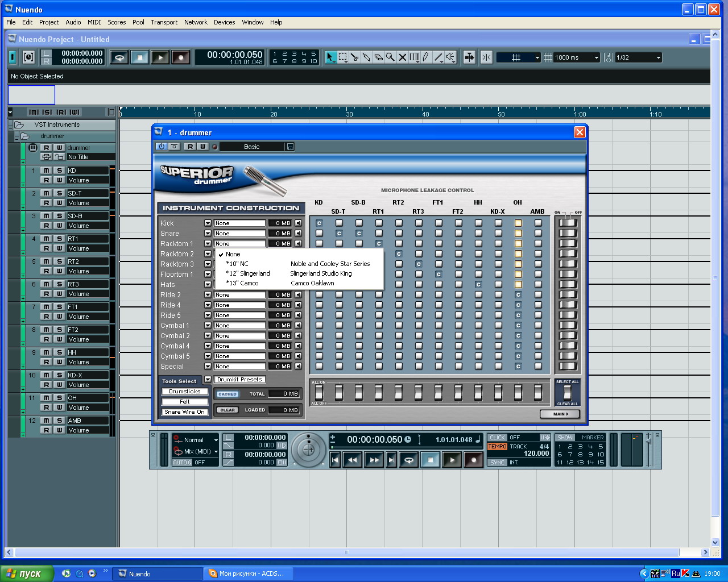The image size is (728, 582).
Task: Open the Normal record mode dropdown
Action: pyautogui.click(x=216, y=440)
